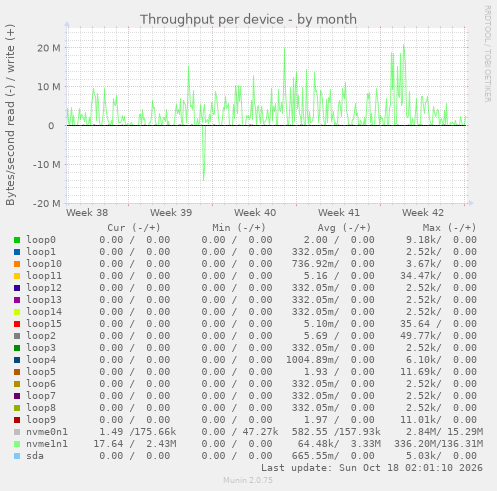This screenshot has width=497, height=491.
Task: Click the Min (-/+) column header
Action: (239, 228)
